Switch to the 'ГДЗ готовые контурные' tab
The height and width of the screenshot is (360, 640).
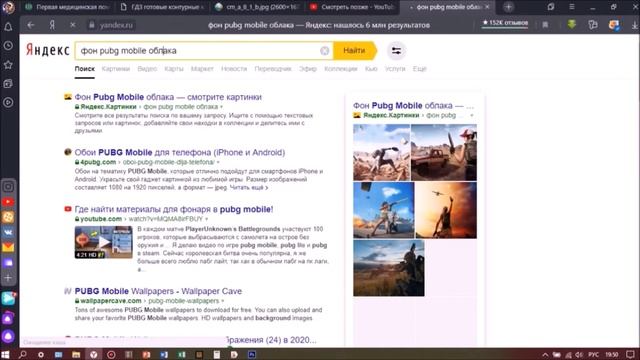click(x=163, y=7)
